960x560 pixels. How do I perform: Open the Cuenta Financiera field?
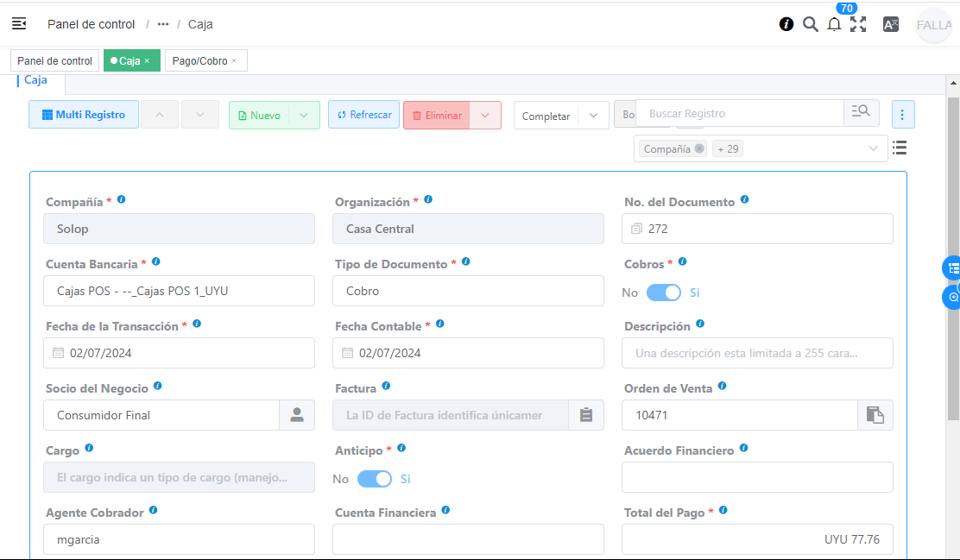(468, 539)
